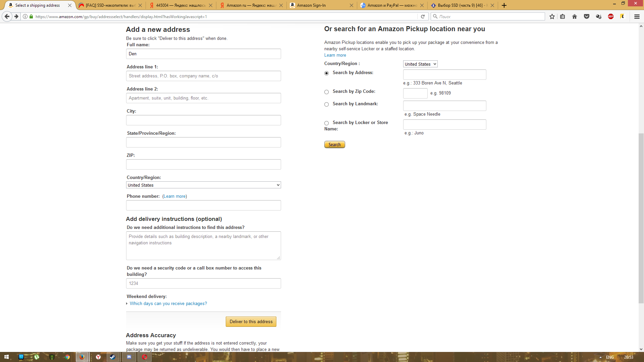Click the Adblock Plus icon
The image size is (644, 362).
click(x=610, y=16)
